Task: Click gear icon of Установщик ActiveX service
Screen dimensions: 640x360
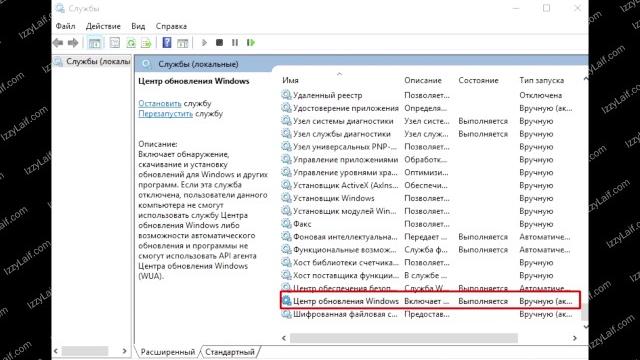Action: [286, 185]
